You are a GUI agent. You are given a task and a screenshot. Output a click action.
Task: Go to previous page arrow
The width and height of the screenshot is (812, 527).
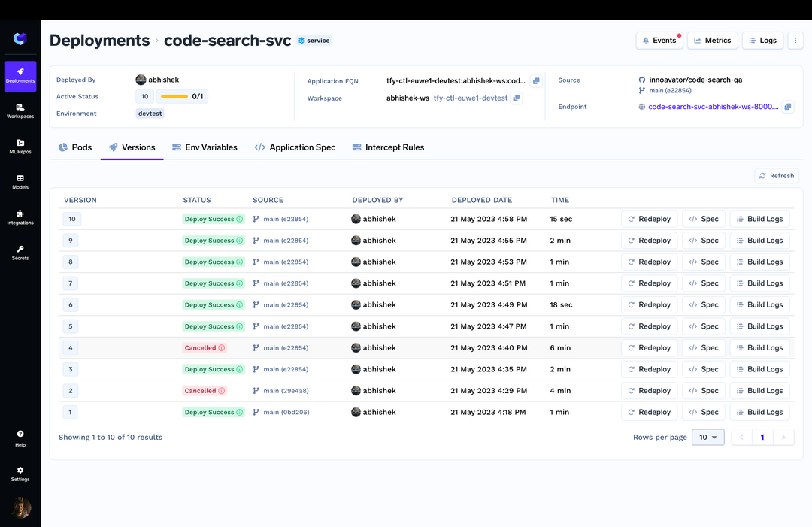[x=741, y=438]
